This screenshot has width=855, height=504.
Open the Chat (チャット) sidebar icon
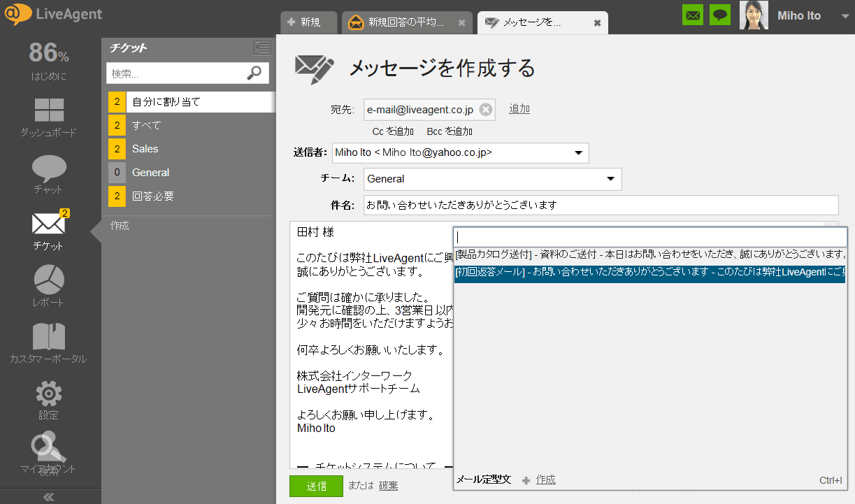[x=49, y=168]
